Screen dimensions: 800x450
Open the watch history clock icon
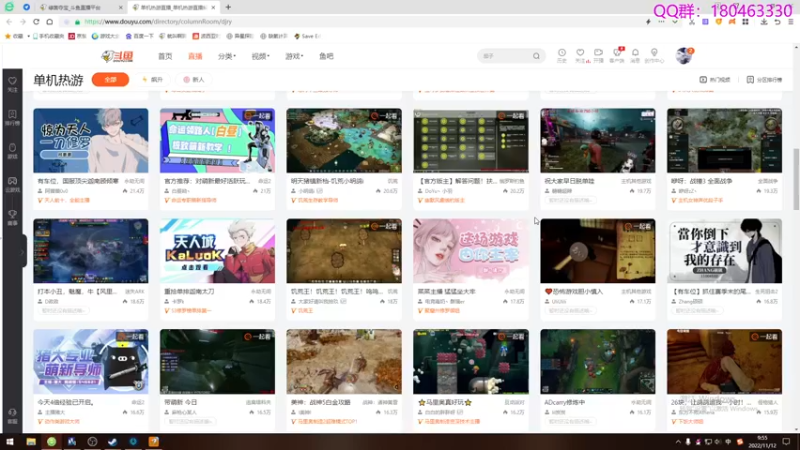[x=562, y=55]
